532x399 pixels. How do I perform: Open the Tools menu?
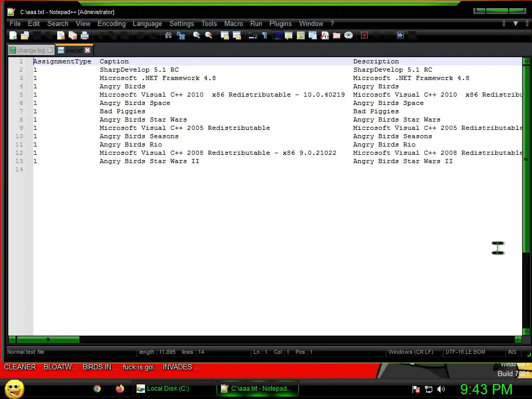[209, 23]
